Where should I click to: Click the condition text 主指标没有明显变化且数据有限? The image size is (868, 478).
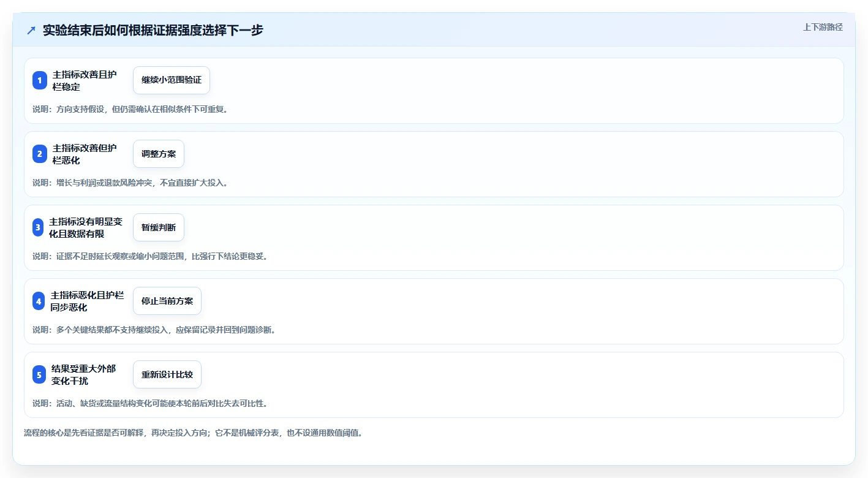click(86, 227)
